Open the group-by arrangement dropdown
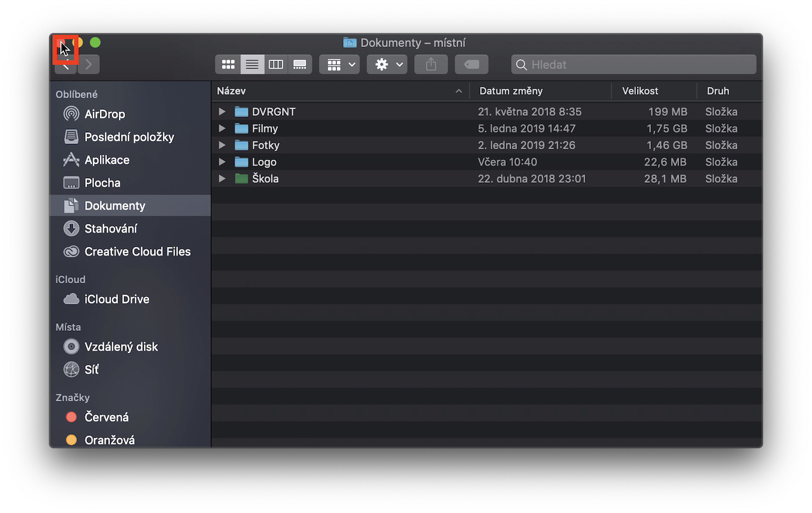The height and width of the screenshot is (513, 812). [x=340, y=65]
